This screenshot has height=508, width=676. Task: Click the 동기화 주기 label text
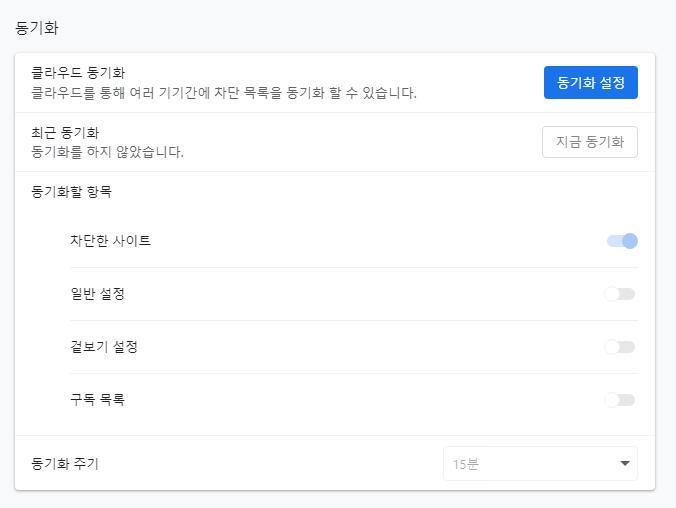pos(65,464)
